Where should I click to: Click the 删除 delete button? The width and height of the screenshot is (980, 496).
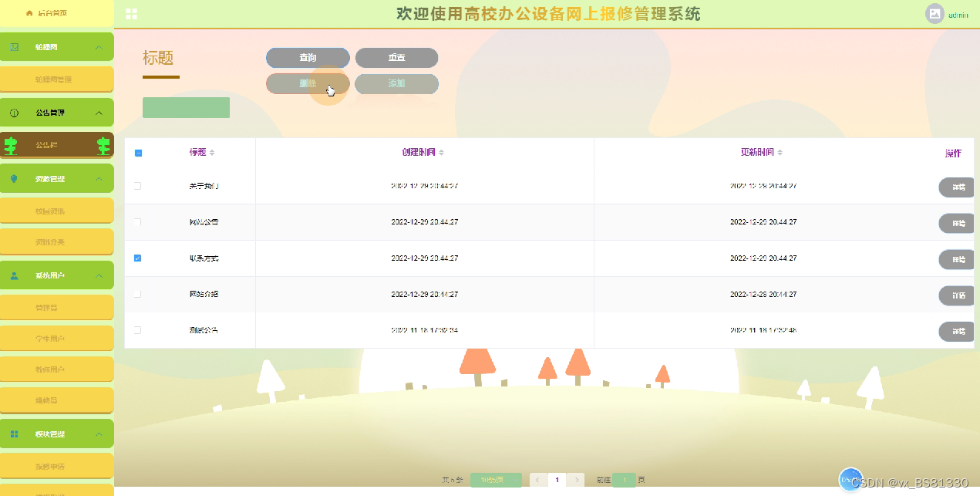coord(308,83)
